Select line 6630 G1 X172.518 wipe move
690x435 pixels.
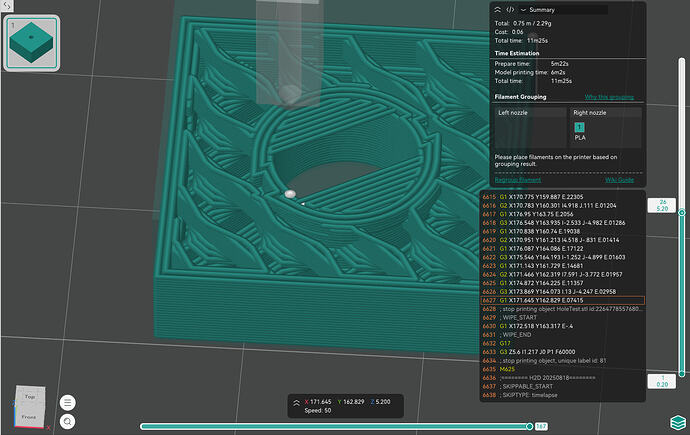(562, 326)
